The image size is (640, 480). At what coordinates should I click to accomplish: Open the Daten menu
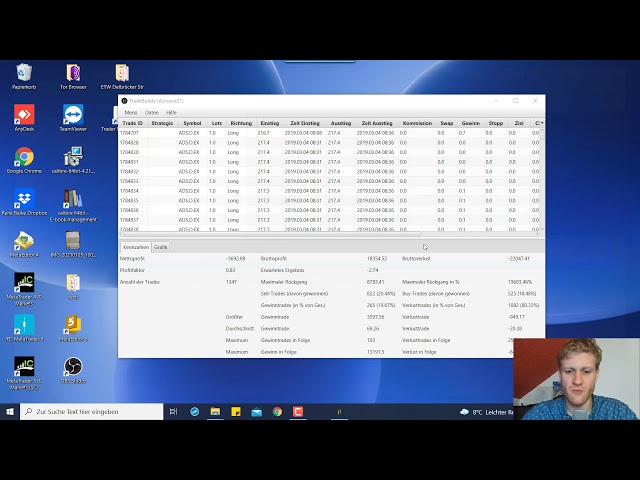tap(152, 112)
